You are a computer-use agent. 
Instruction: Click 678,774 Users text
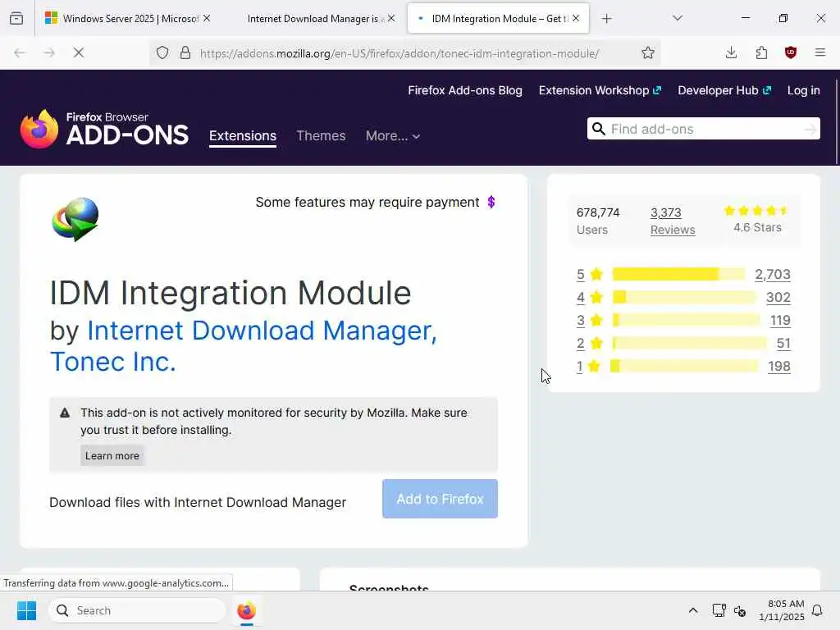tap(598, 221)
